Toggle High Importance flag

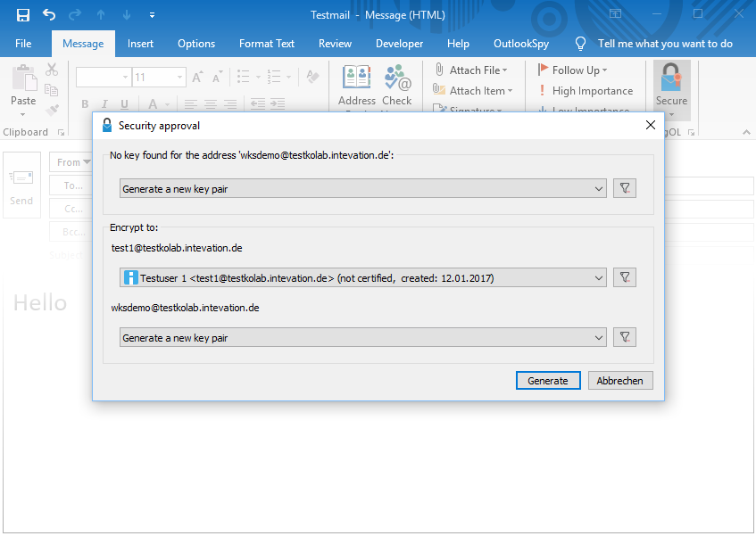(585, 91)
